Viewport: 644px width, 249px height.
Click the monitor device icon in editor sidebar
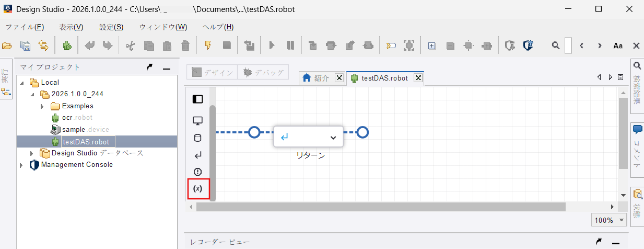pyautogui.click(x=197, y=121)
